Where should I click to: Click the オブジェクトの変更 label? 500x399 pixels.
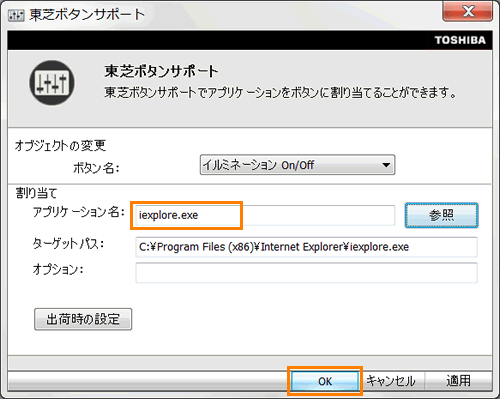point(60,146)
